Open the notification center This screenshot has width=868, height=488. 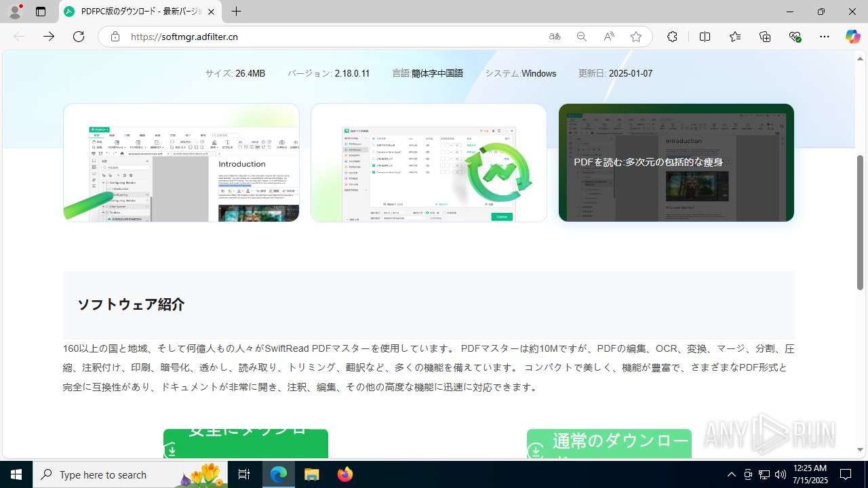pos(846,474)
